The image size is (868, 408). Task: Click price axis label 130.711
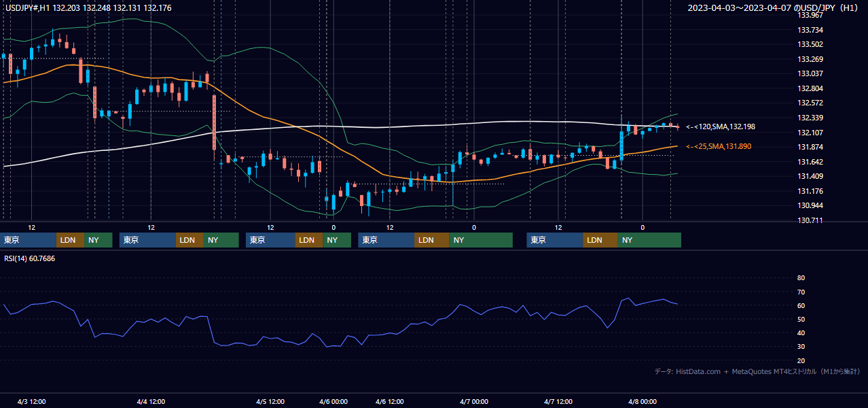[x=810, y=220]
